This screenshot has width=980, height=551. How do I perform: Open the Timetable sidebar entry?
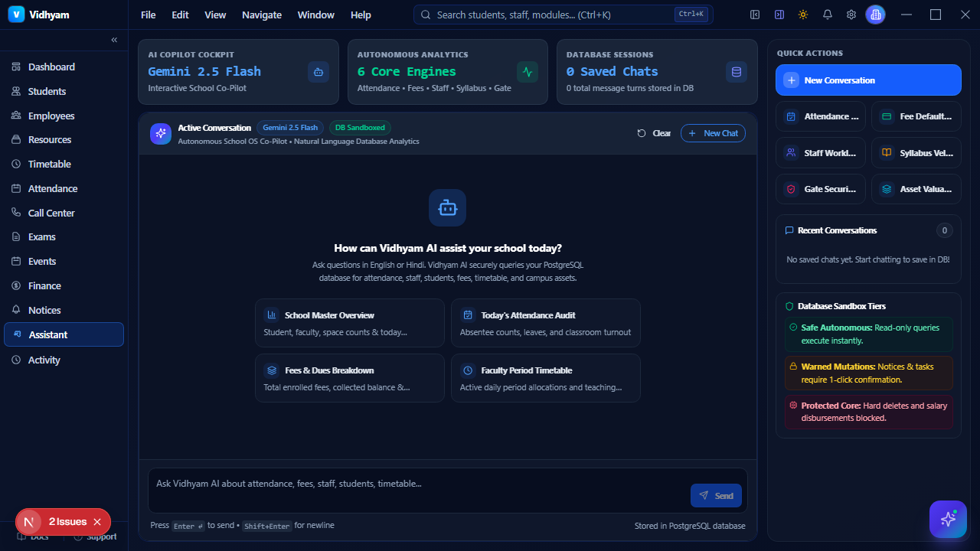[x=64, y=164]
